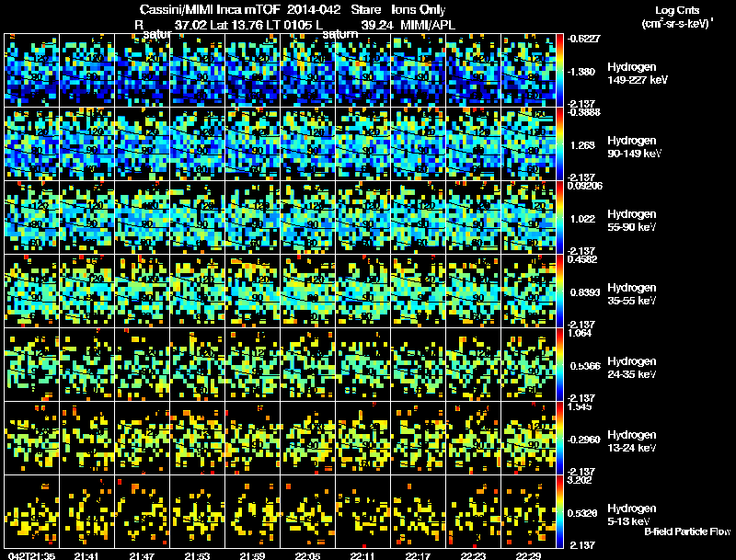Click the Cassini/MIMI Inca mTOF title
Image resolution: width=736 pixels, height=560 pixels.
(x=211, y=10)
